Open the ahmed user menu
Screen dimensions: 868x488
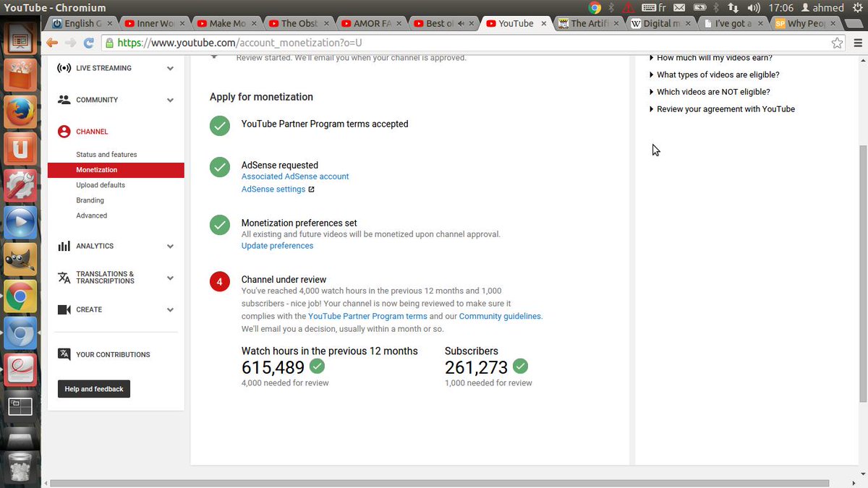822,8
